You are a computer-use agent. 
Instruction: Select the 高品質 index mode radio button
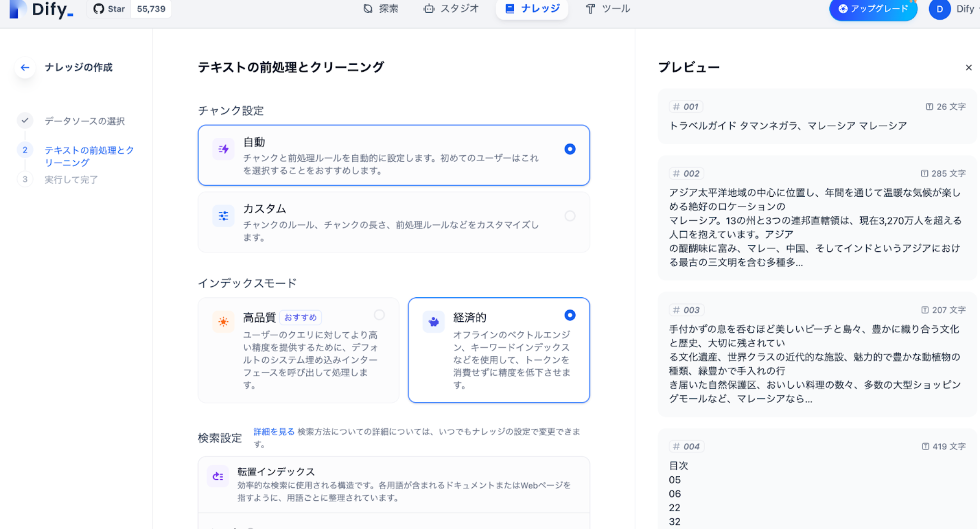(379, 315)
